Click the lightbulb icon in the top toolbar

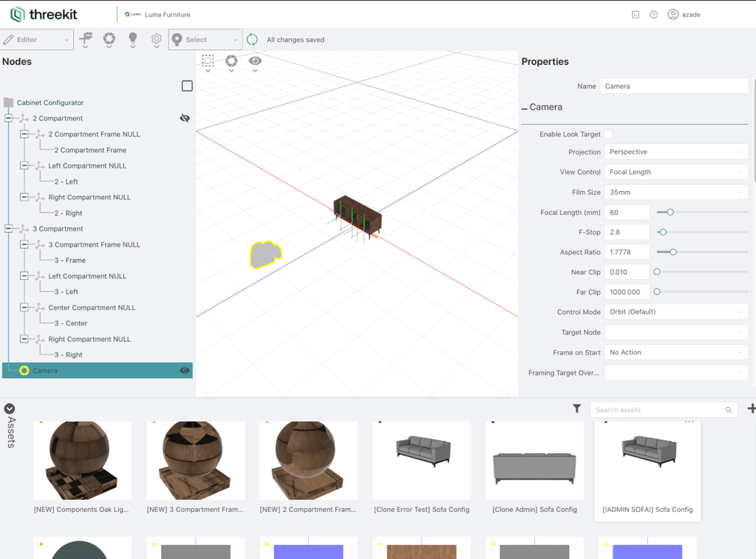coord(133,39)
